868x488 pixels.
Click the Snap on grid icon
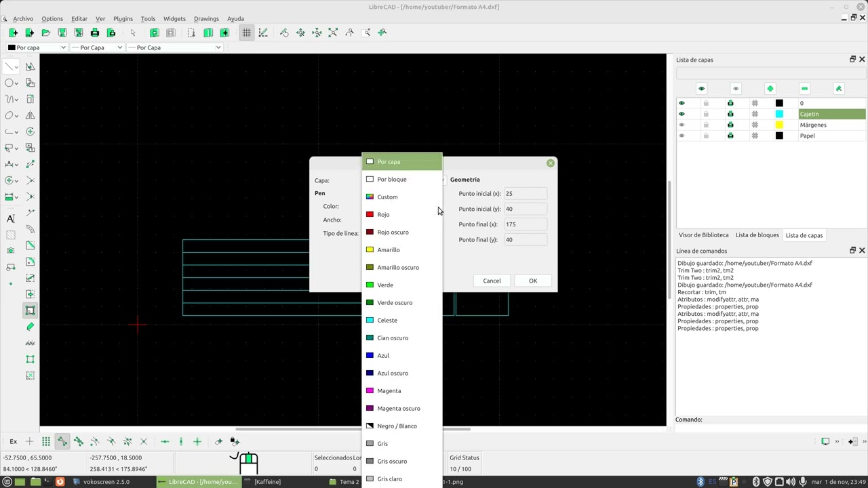(45, 442)
